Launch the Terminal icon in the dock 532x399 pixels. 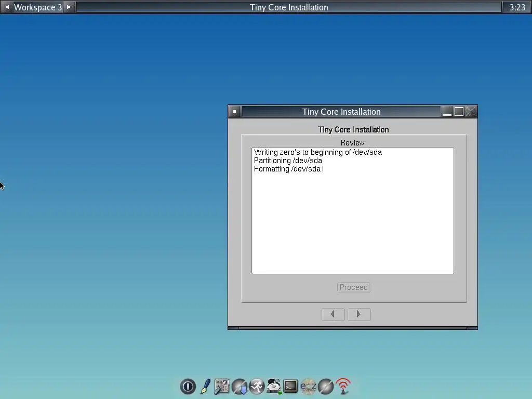(x=291, y=387)
